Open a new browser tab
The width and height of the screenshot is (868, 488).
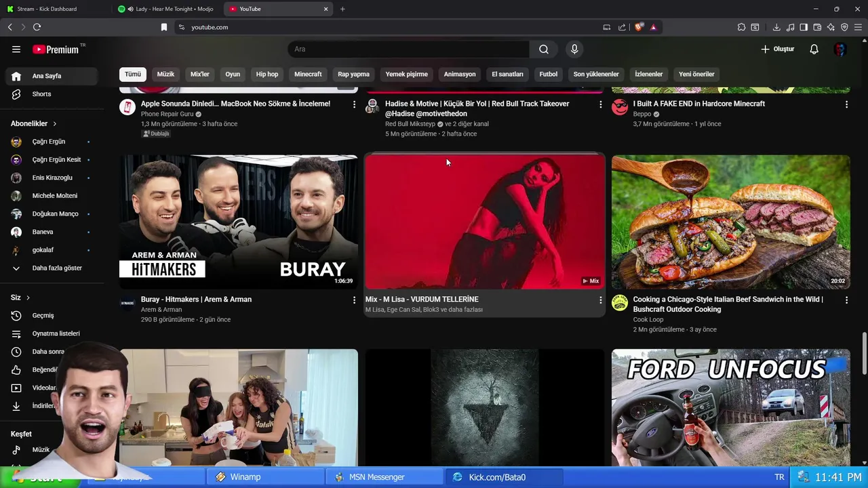click(342, 9)
